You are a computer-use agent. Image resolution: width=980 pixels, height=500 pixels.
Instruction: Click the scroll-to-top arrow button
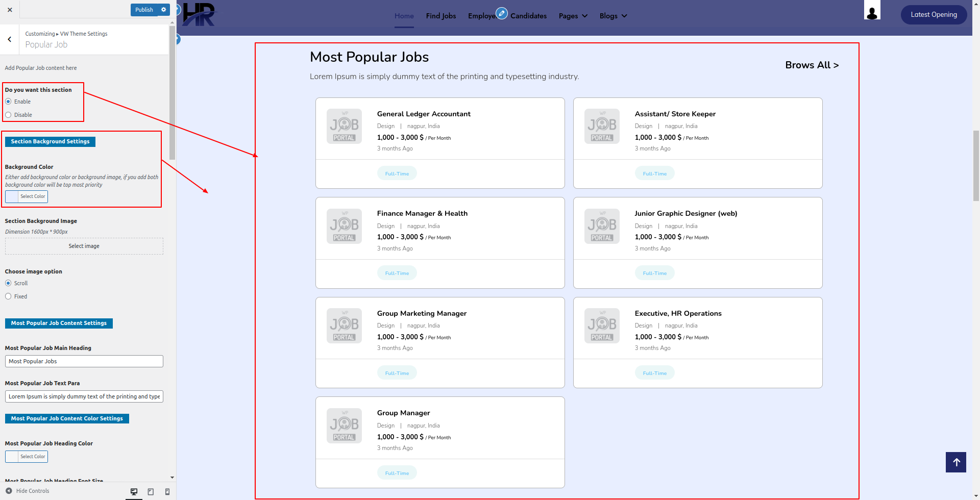955,462
